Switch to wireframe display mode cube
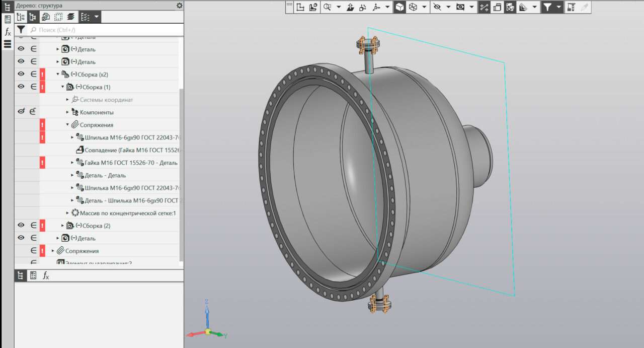644x348 pixels. tap(413, 7)
